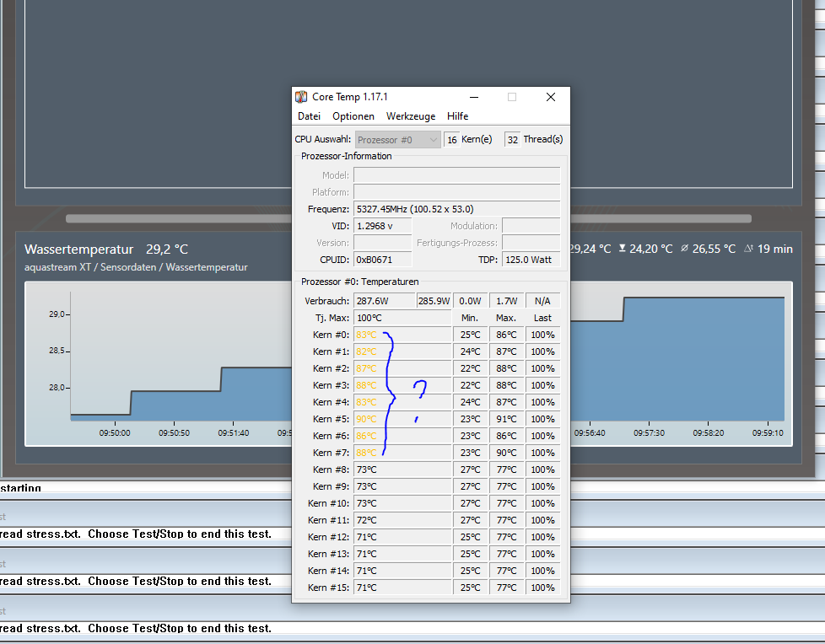Click the 09:50:00 tick on temperature chart

(115, 432)
